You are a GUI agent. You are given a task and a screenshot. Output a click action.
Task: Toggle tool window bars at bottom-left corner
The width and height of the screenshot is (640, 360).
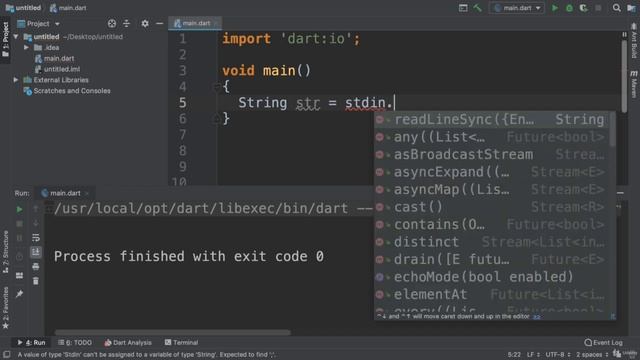pos(7,354)
